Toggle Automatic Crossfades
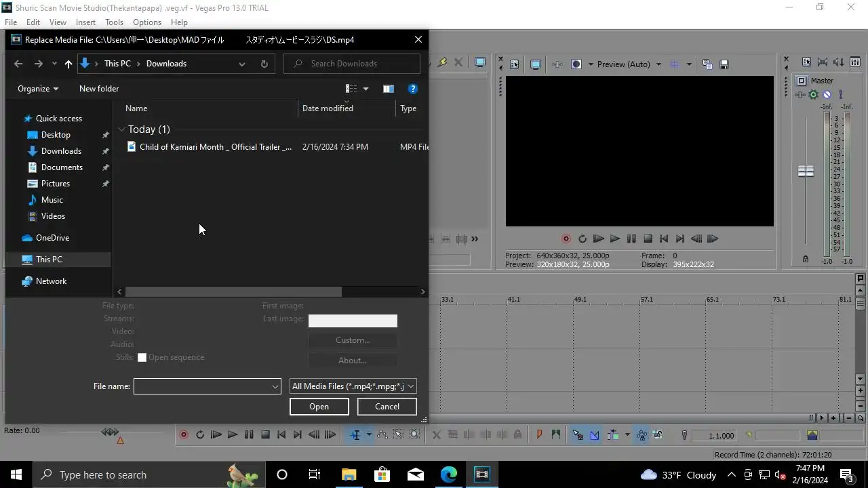Screen dimensions: 868x488 pyautogui.click(x=595, y=435)
